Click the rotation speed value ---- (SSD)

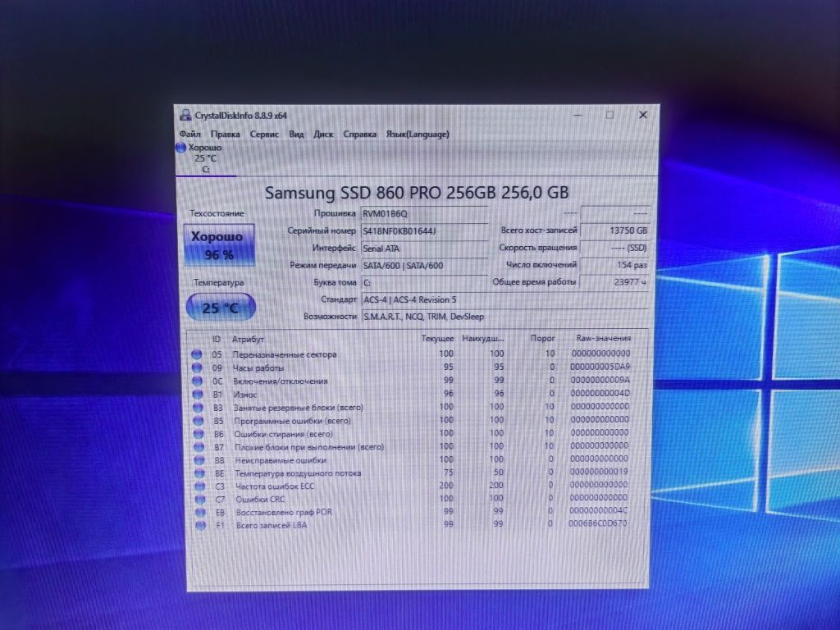pos(614,248)
